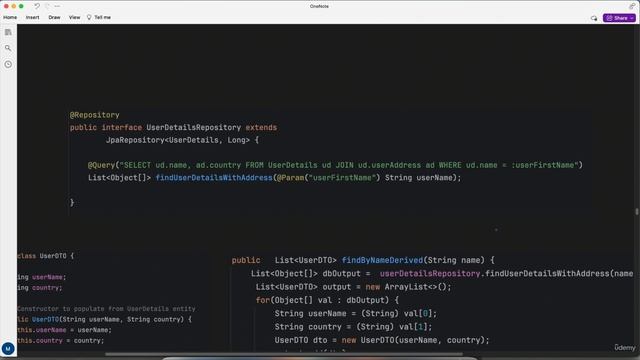The width and height of the screenshot is (640, 360).
Task: Click the userDetailsRepository variable
Action: (430, 273)
